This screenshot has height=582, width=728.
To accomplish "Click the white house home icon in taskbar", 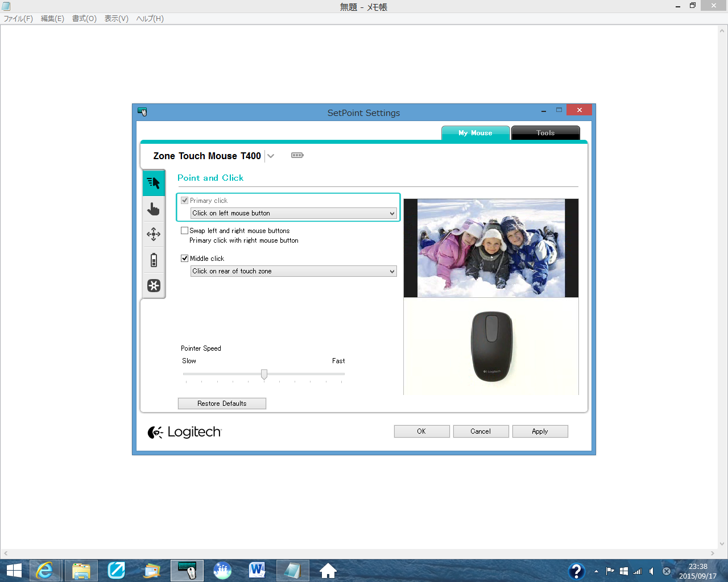I will (328, 571).
